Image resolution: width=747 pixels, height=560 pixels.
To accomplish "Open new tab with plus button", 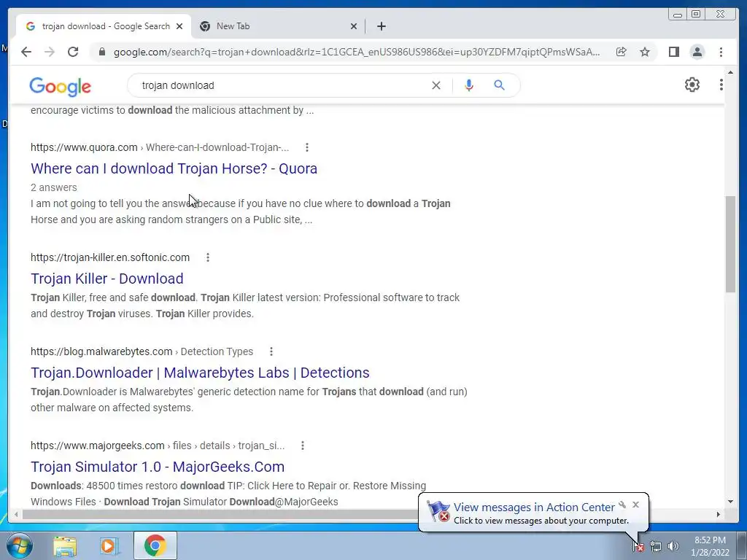I will 381,26.
